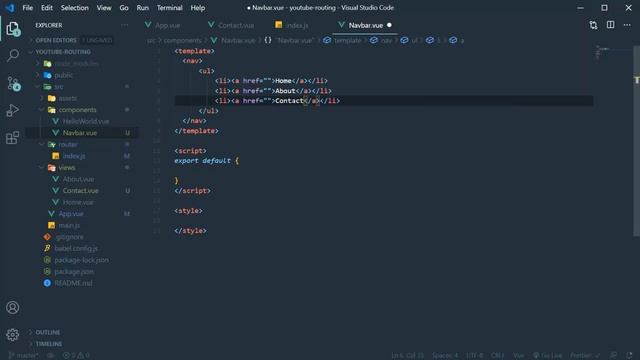
Task: Click the notifications bell in status bar
Action: pos(629,356)
